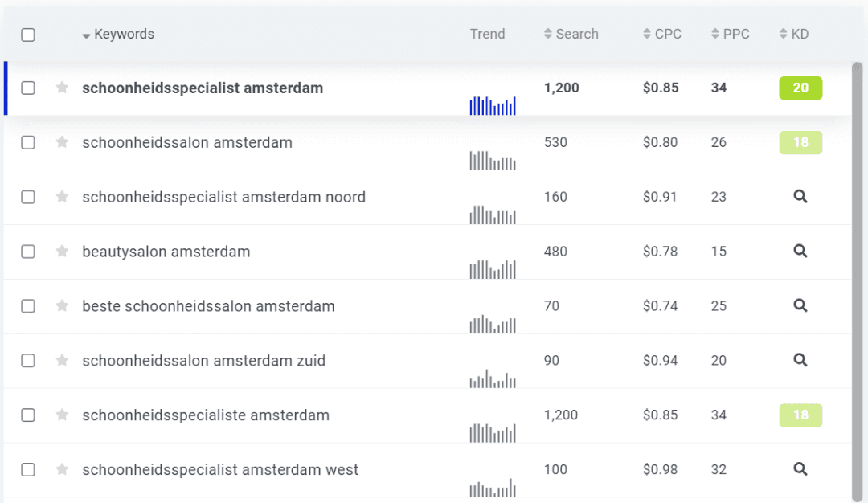868x503 pixels.
Task: Click CPC value $0.98
Action: pos(660,470)
